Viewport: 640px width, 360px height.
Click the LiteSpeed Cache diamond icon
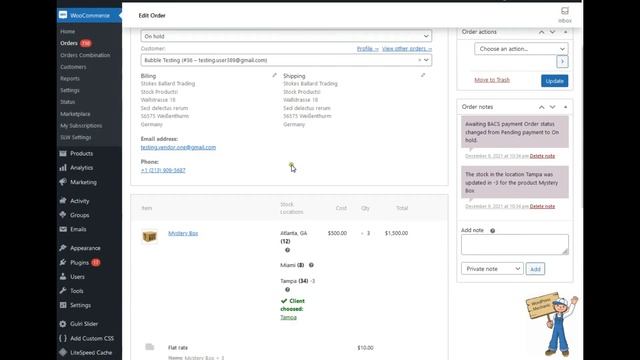point(63,352)
